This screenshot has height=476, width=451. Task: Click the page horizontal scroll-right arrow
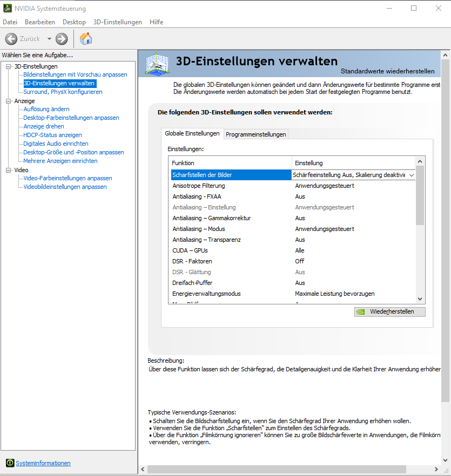pos(436,470)
